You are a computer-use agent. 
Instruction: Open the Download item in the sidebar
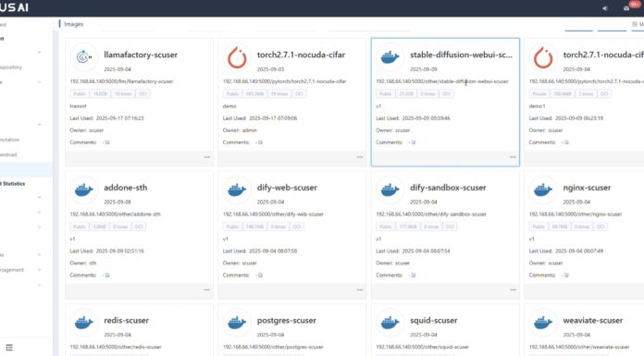tap(8, 154)
